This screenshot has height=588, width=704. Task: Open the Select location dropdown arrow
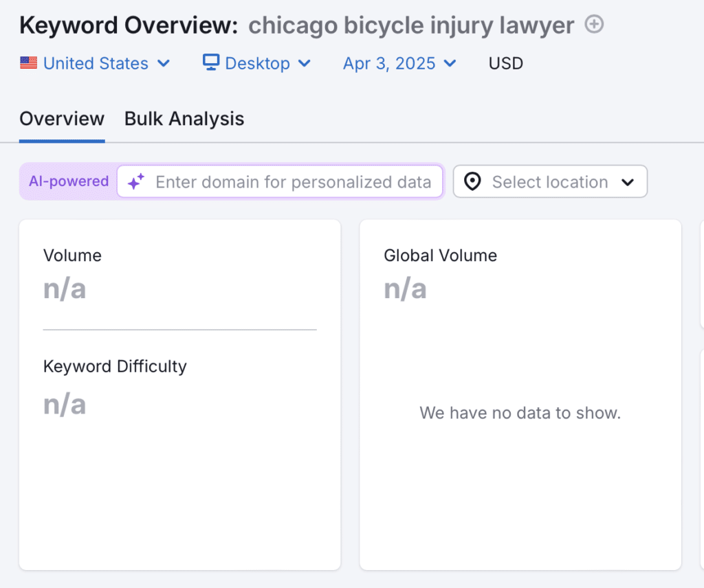click(x=627, y=182)
